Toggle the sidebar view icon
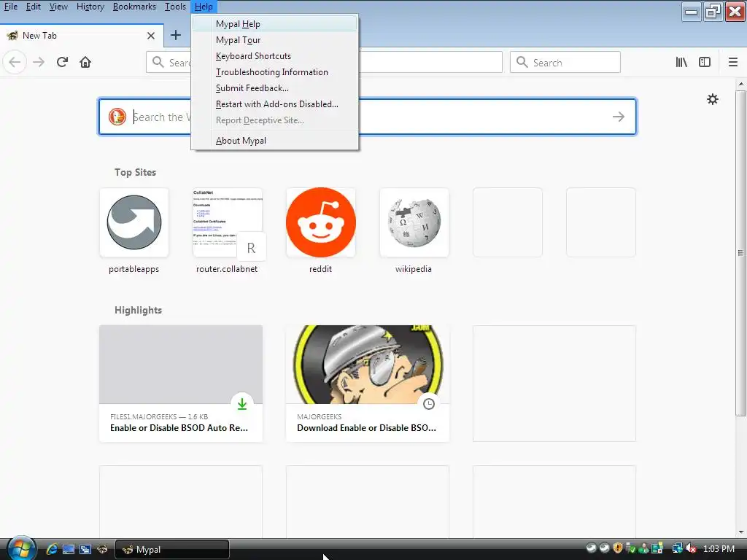Image resolution: width=747 pixels, height=560 pixels. (x=705, y=63)
